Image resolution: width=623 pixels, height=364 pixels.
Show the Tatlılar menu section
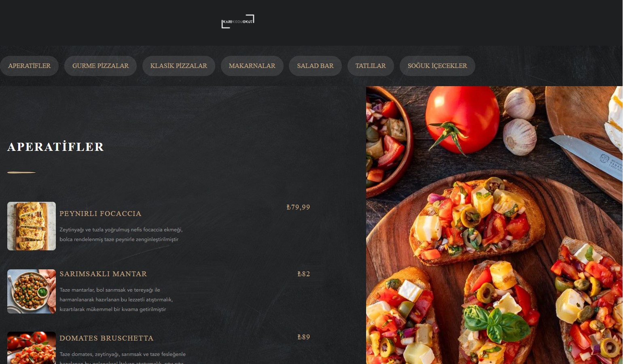point(371,66)
